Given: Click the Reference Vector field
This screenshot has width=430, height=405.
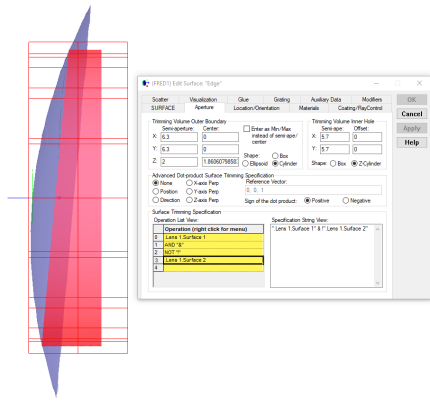Looking at the screenshot, I should point(313,190).
